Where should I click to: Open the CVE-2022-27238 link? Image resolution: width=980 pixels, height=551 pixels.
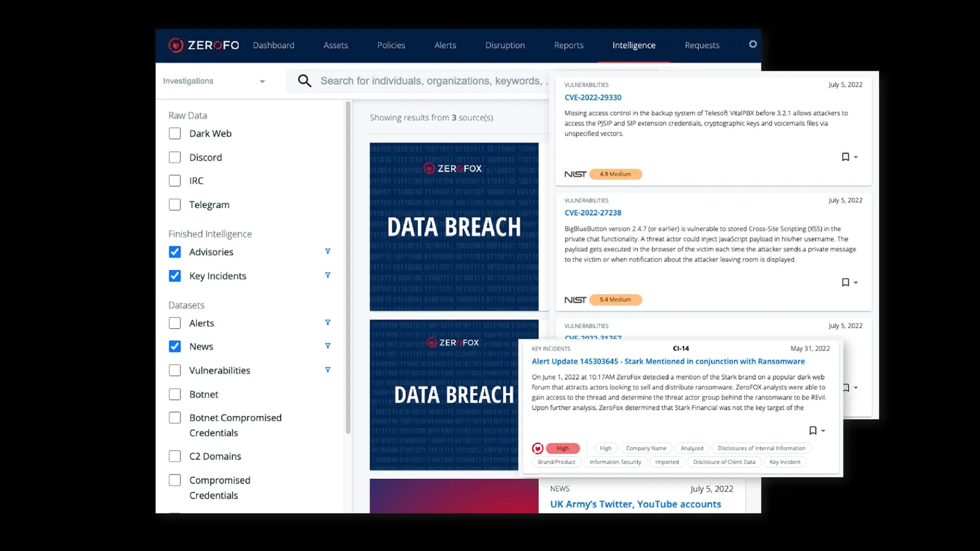593,213
